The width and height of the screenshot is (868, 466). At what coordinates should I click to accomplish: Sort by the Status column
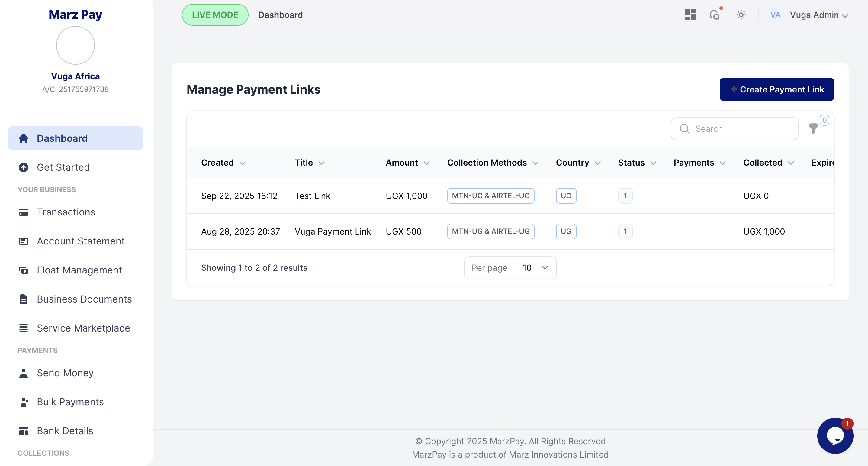pyautogui.click(x=637, y=163)
